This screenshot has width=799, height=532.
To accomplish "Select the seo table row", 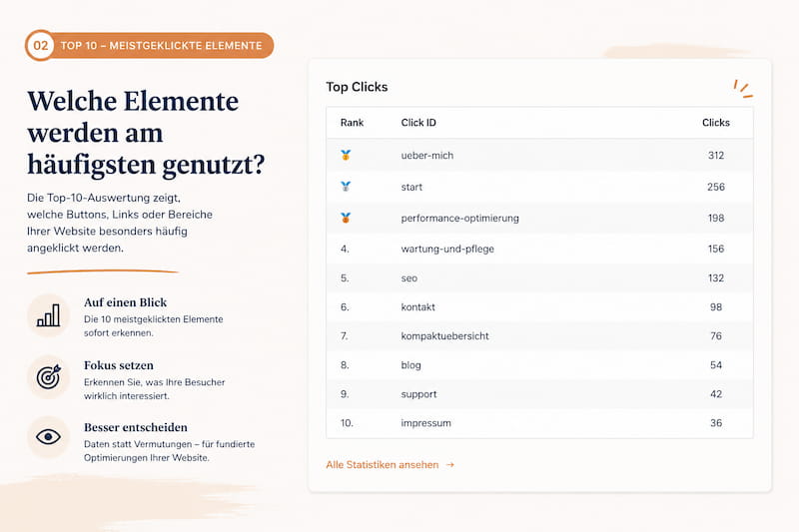I will click(539, 277).
